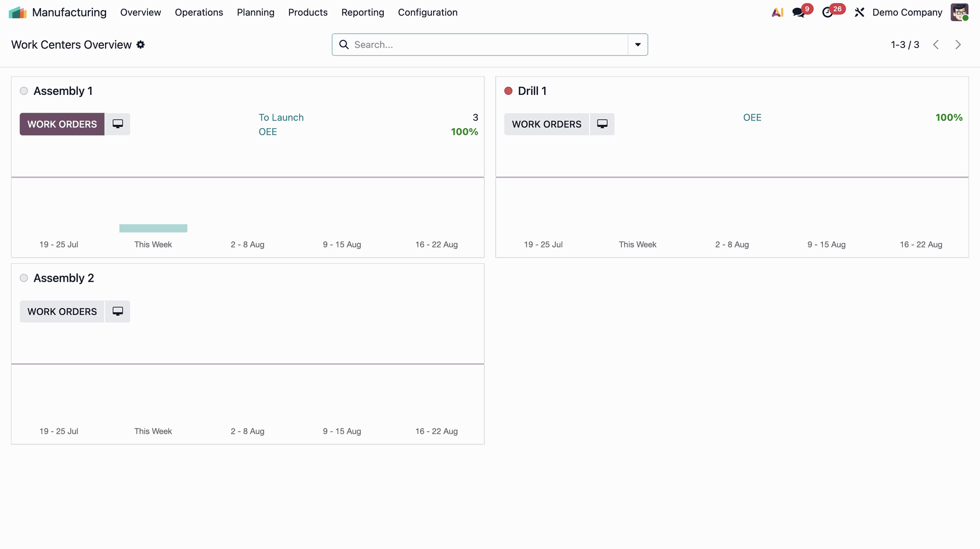Viewport: 980px width, 549px height.
Task: Click the debug tools wrench icon
Action: coord(860,12)
